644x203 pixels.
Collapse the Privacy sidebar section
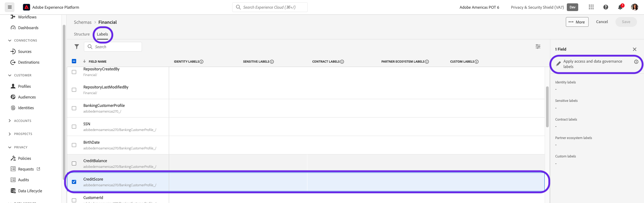[10, 147]
